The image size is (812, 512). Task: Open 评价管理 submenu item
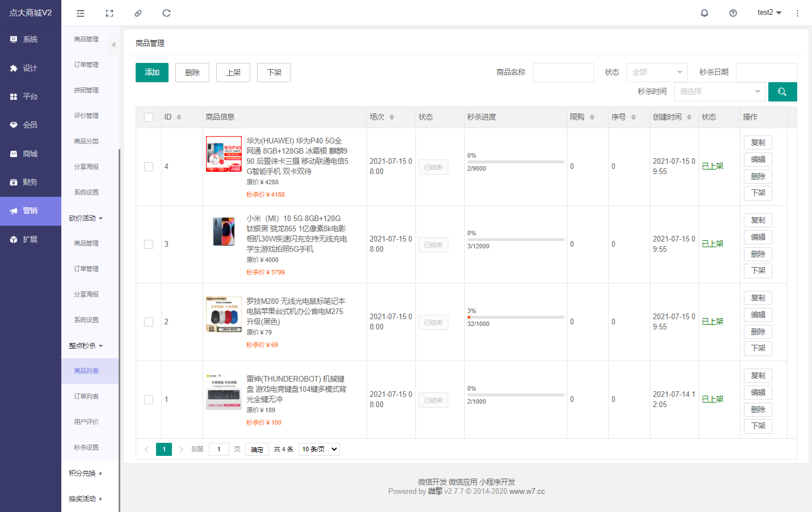tap(86, 116)
